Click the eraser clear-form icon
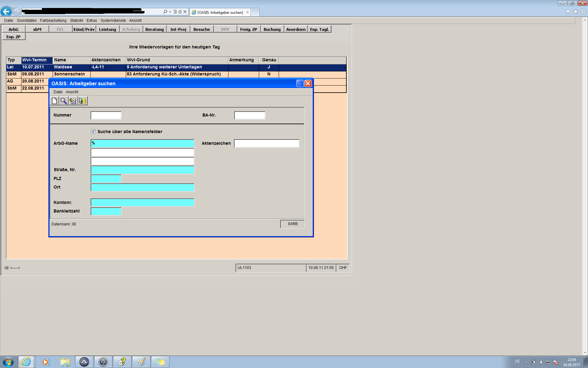Viewport: 588px width, 368px height. [73, 101]
